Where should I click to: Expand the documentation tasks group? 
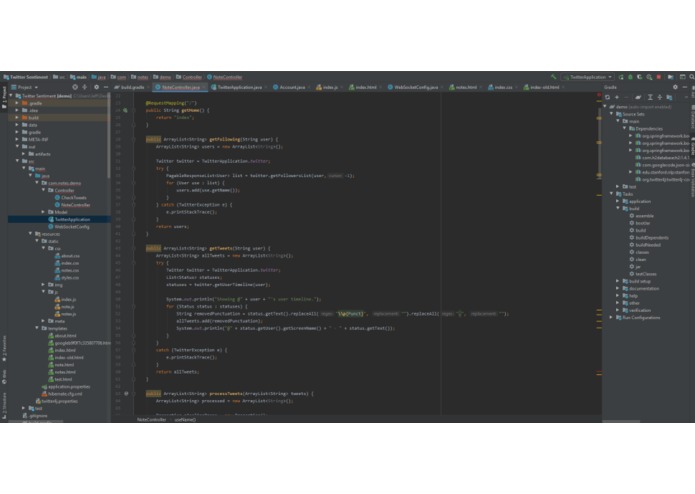click(618, 288)
